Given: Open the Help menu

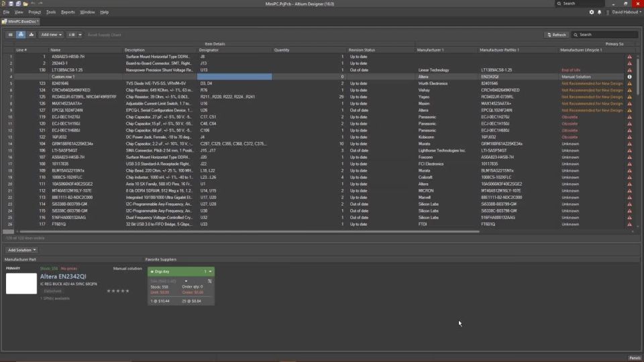Looking at the screenshot, I should 105,12.
